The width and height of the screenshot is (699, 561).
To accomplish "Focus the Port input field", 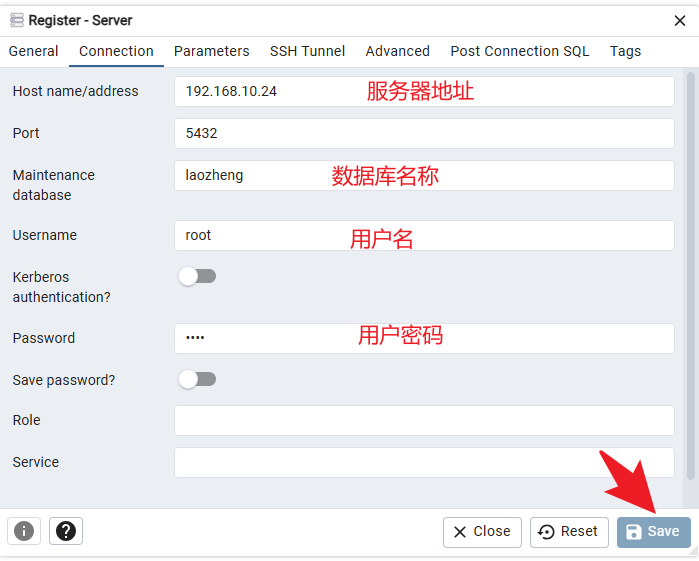I will (424, 133).
